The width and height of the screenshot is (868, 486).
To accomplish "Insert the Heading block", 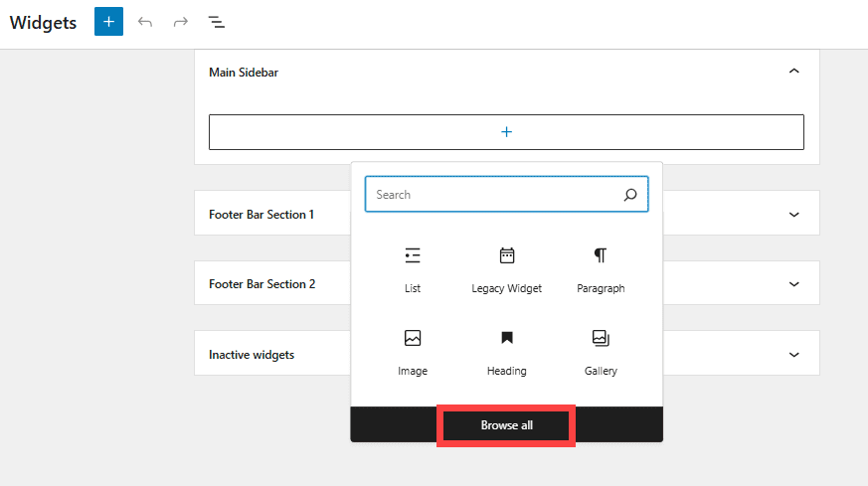I will tap(506, 351).
